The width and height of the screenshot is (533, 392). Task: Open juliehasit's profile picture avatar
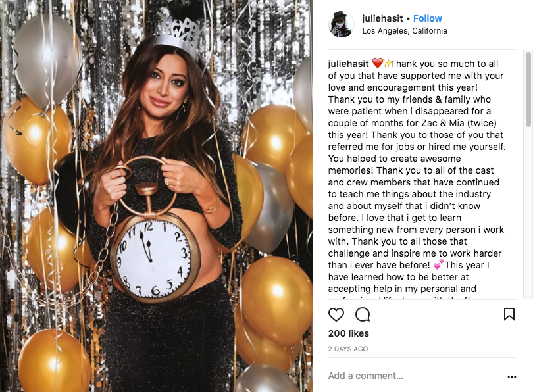coord(342,24)
